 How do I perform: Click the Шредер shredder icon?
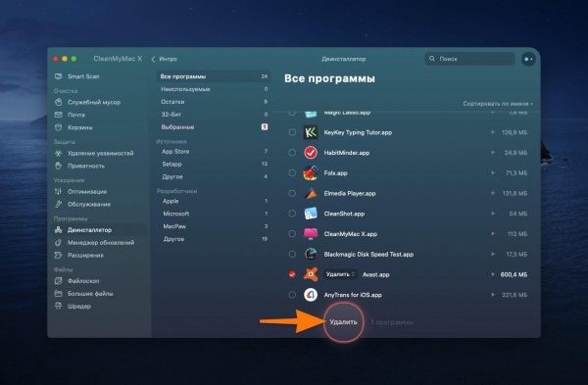(58, 307)
